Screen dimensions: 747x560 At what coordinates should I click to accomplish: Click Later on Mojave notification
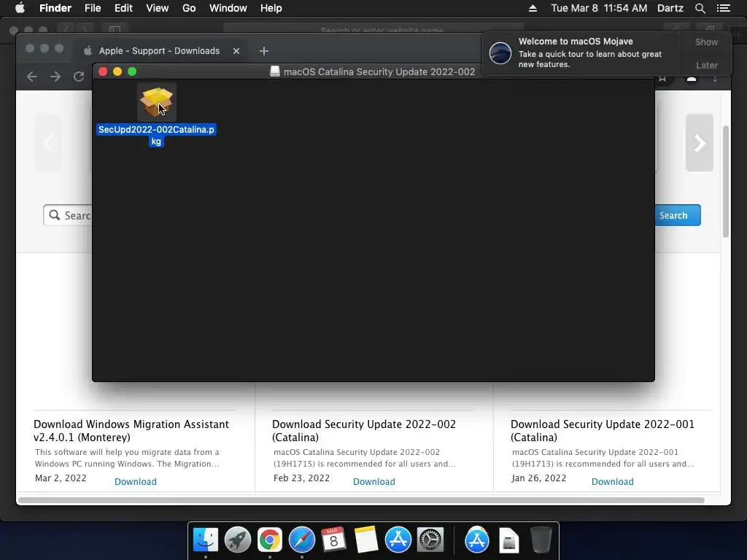[x=706, y=65]
